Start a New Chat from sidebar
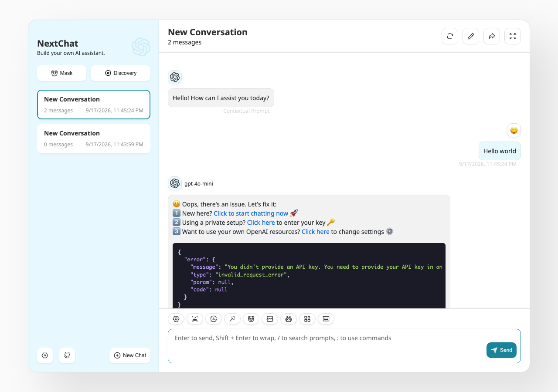Image resolution: width=558 pixels, height=392 pixels. (130, 355)
